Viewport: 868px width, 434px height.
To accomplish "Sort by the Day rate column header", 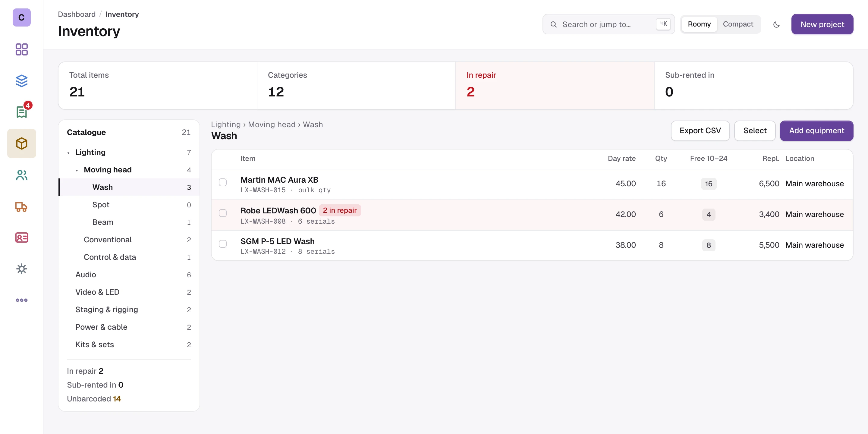I will point(622,159).
